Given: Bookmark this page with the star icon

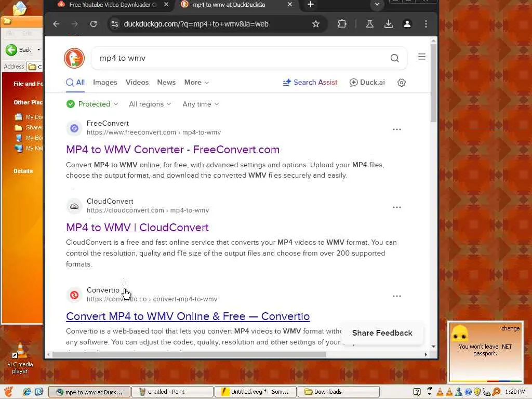Looking at the screenshot, I should pos(316,24).
